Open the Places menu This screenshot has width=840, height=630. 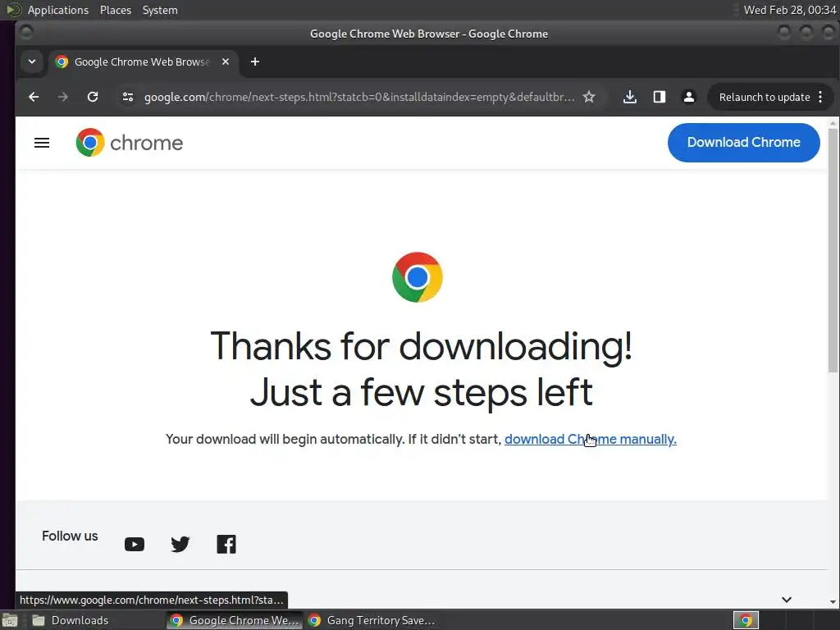coord(116,10)
